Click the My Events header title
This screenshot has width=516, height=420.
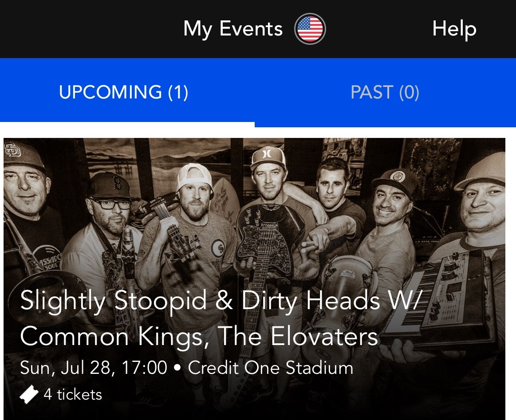click(232, 29)
